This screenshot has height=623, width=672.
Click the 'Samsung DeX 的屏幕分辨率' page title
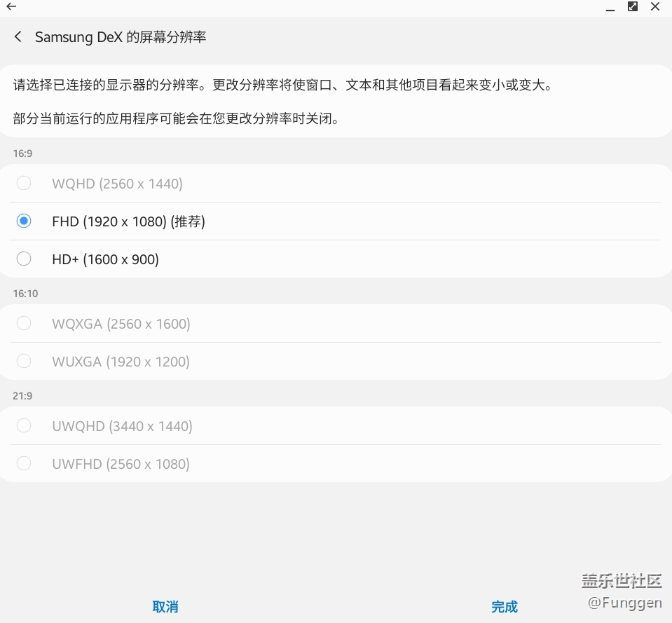(x=121, y=37)
